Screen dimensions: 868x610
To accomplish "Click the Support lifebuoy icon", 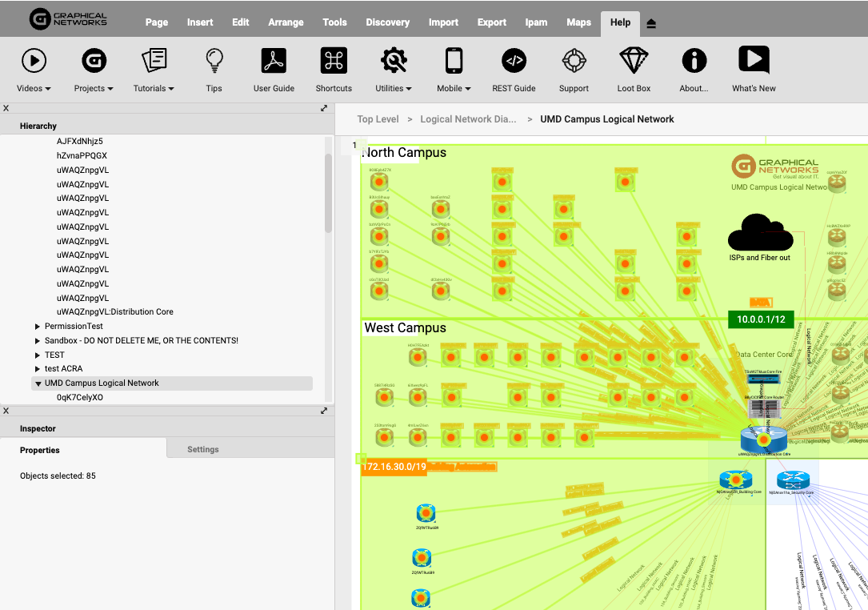I will tap(574, 61).
